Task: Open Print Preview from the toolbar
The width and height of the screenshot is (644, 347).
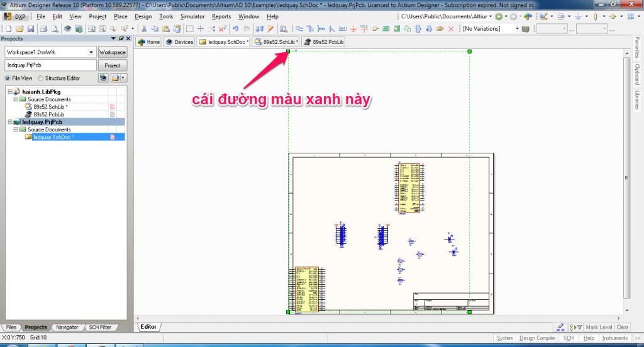Action: (x=54, y=29)
